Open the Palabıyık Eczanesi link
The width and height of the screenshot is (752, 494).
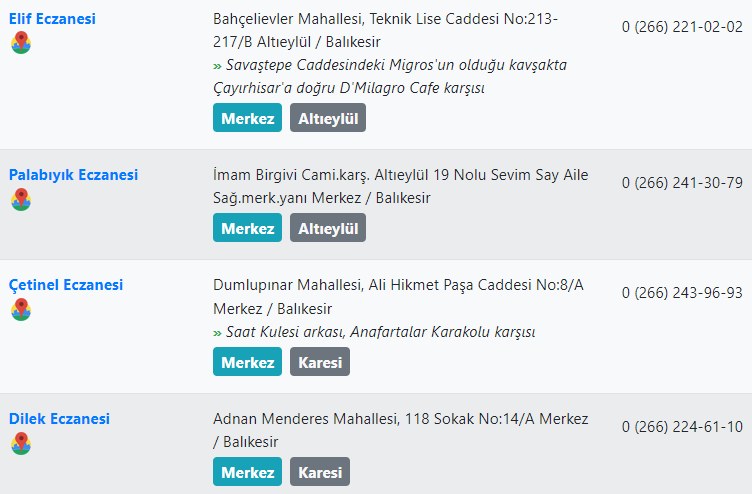73,175
